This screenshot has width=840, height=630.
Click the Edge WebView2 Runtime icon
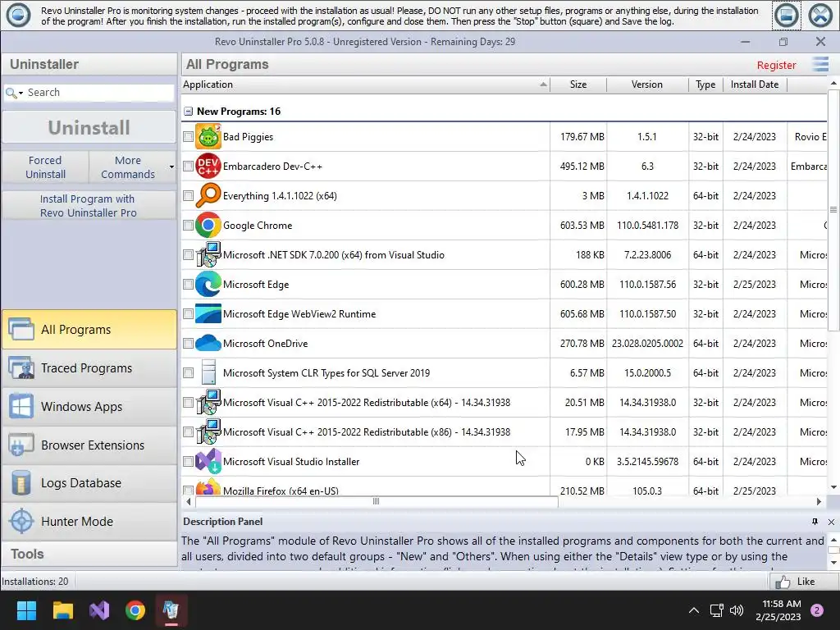pyautogui.click(x=208, y=313)
